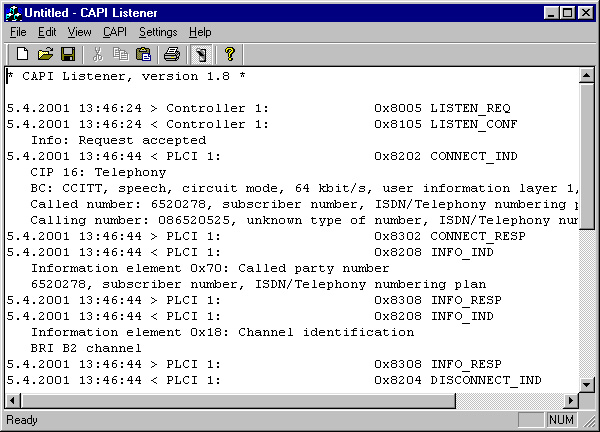Screen dimensions: 600x432
Task: Click the horizontal scrollbar right arrow
Action: click(x=571, y=401)
